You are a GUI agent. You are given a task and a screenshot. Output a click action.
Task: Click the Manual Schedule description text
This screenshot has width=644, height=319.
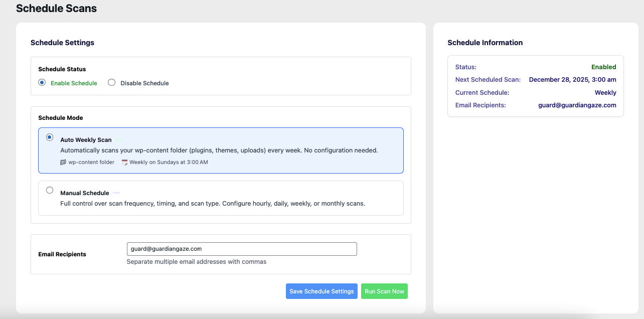coord(213,204)
